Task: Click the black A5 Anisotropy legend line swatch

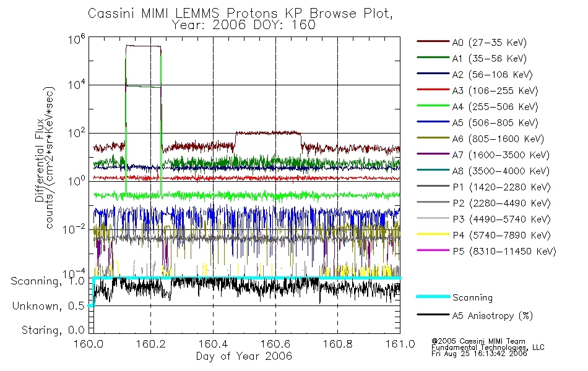Action: click(x=433, y=315)
